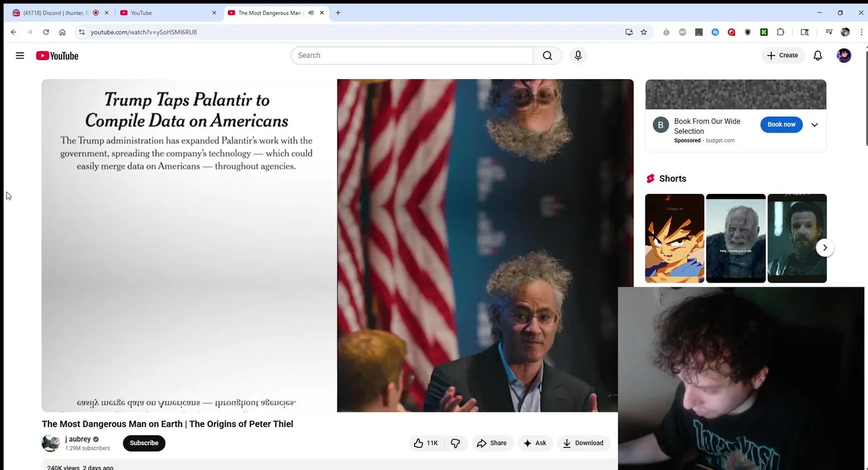Switch to the YouTube tab
Image resolution: width=868 pixels, height=470 pixels.
(x=167, y=13)
